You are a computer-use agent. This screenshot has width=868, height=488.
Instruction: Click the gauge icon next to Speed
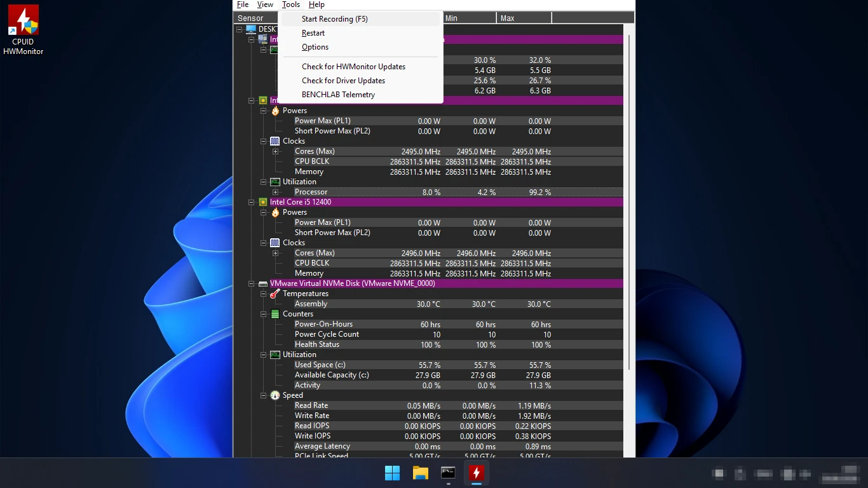point(275,395)
